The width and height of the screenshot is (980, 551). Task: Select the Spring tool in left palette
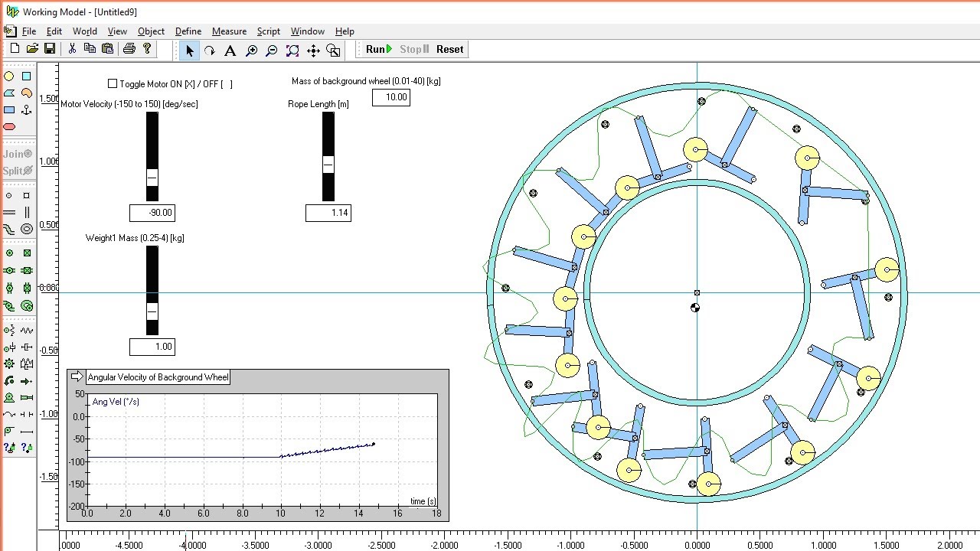[x=27, y=331]
